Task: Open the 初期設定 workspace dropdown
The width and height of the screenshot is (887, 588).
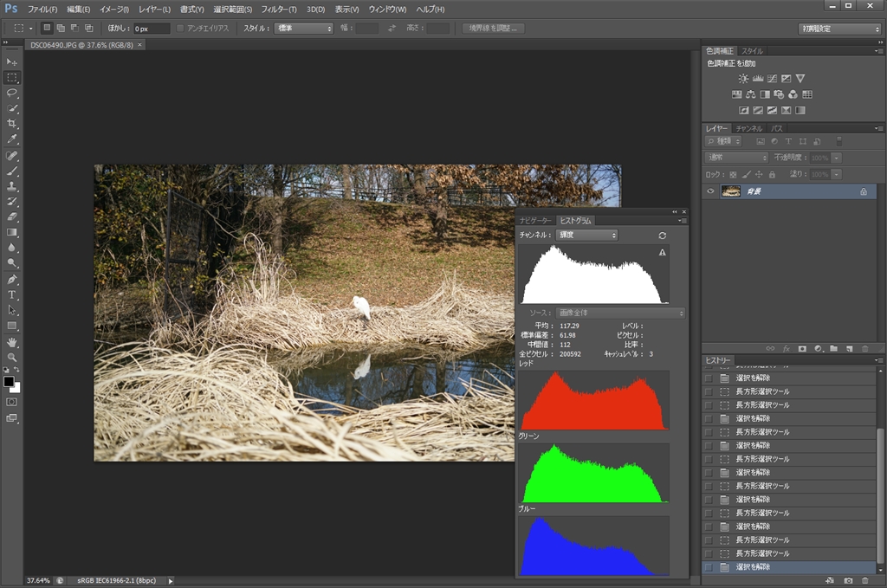Action: [x=838, y=29]
